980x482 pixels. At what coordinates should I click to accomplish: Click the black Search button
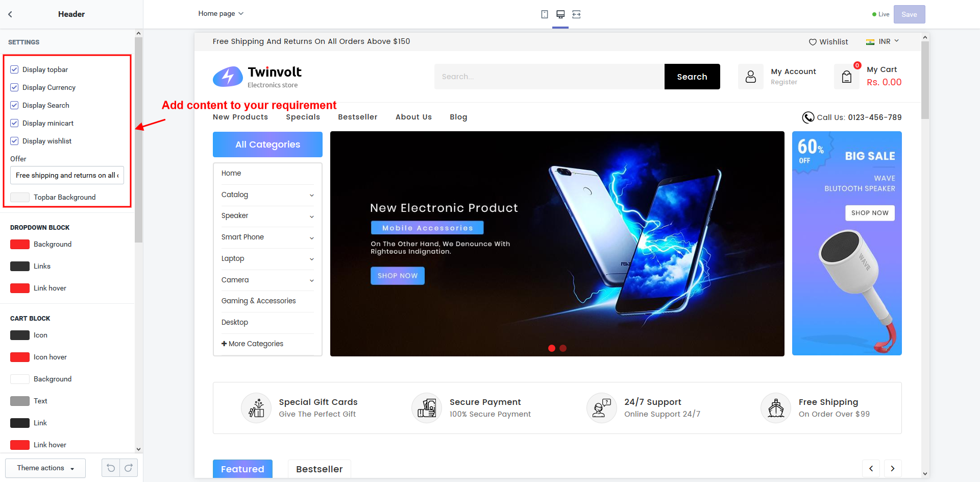point(692,77)
